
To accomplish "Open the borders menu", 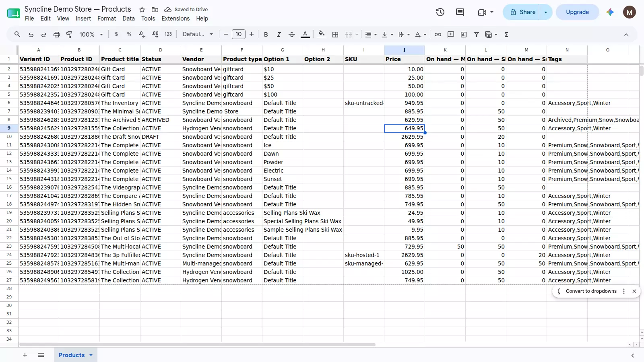I will click(335, 35).
